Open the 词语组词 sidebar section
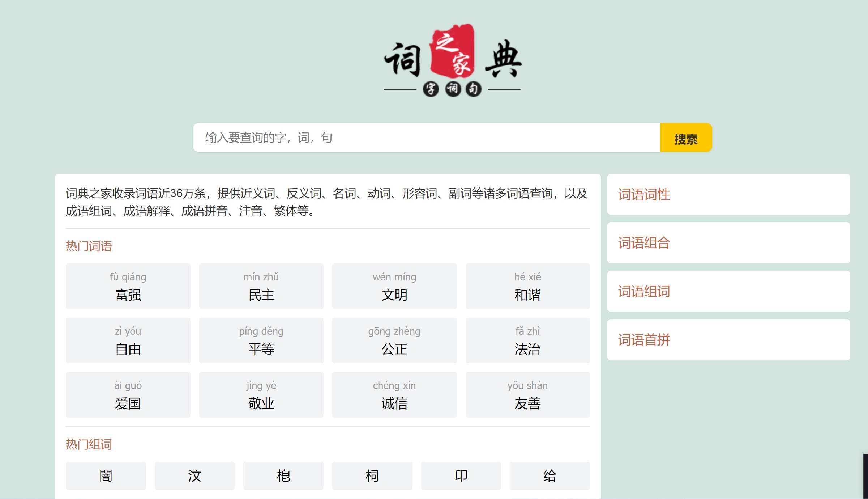The height and width of the screenshot is (499, 868). (x=728, y=291)
